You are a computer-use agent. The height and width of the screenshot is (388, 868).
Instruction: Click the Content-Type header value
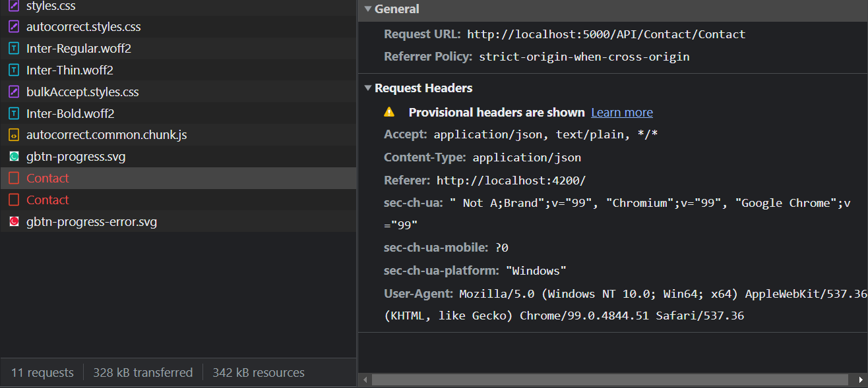click(527, 157)
